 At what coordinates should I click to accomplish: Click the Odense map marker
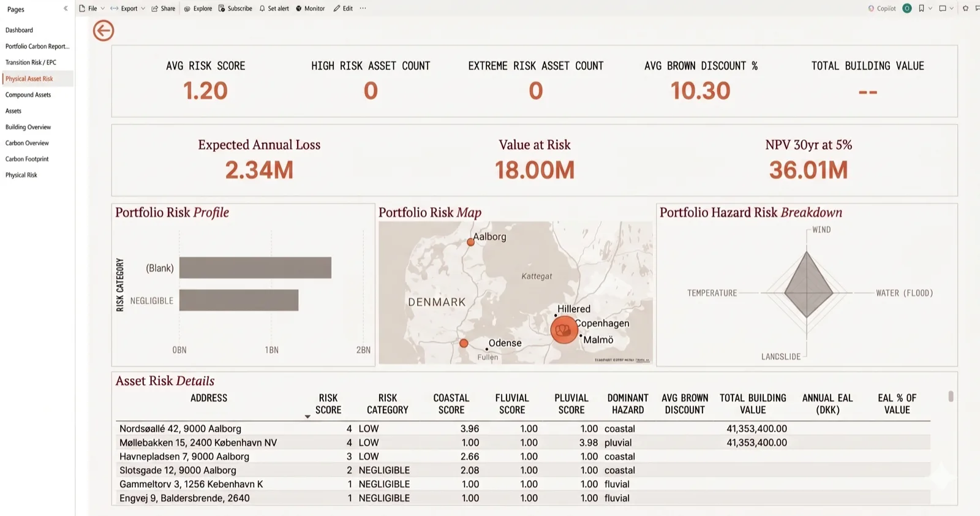point(464,343)
